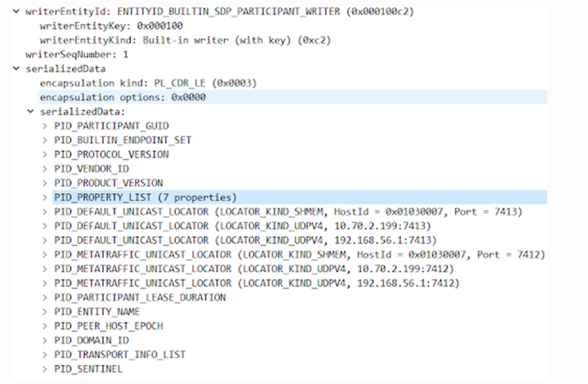Screen dimensions: 588x384
Task: Select PID_DEFAULT_UNICAST_LOCATOR SHMEM Port 7413 row
Action: (288, 212)
